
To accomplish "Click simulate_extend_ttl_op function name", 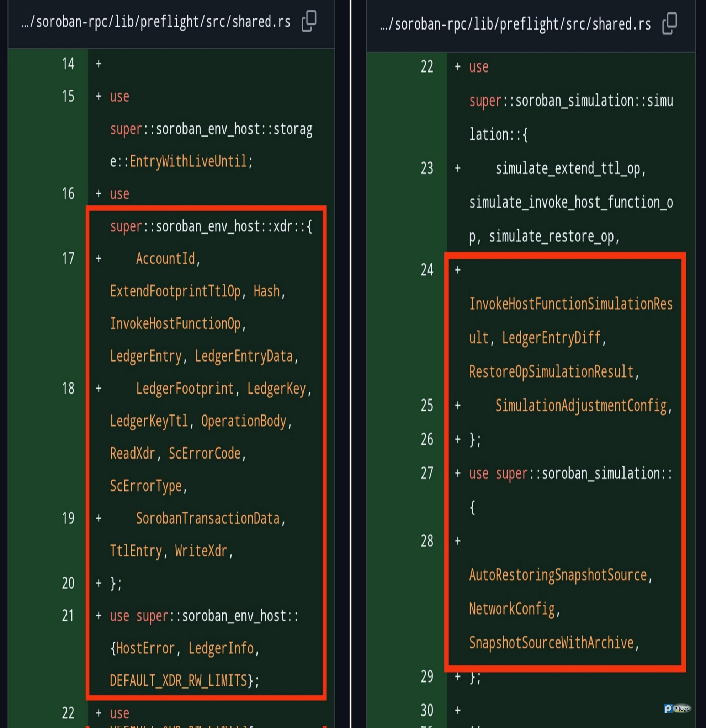I will coord(568,168).
